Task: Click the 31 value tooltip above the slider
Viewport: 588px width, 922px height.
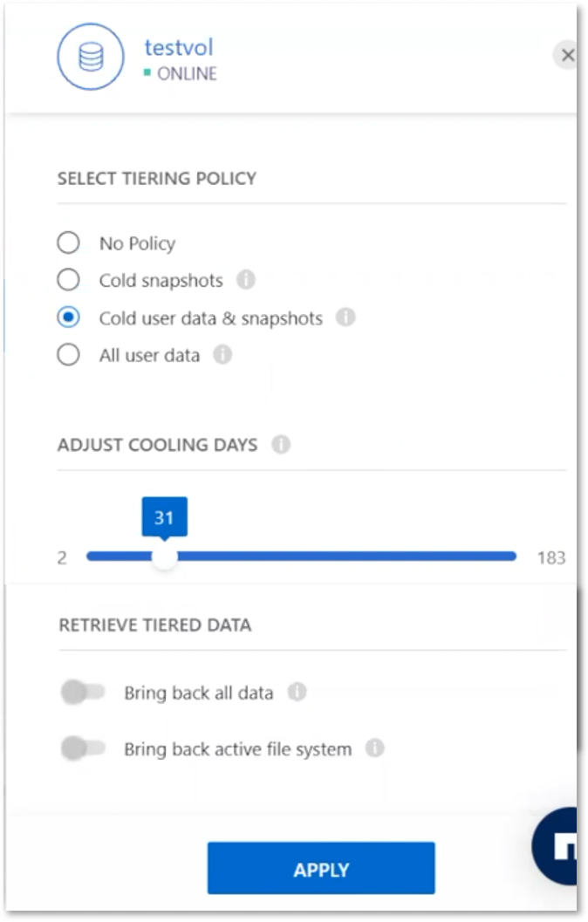Action: [165, 517]
